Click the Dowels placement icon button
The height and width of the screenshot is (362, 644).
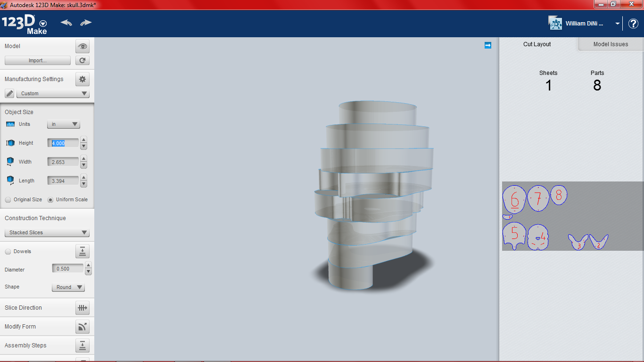83,251
